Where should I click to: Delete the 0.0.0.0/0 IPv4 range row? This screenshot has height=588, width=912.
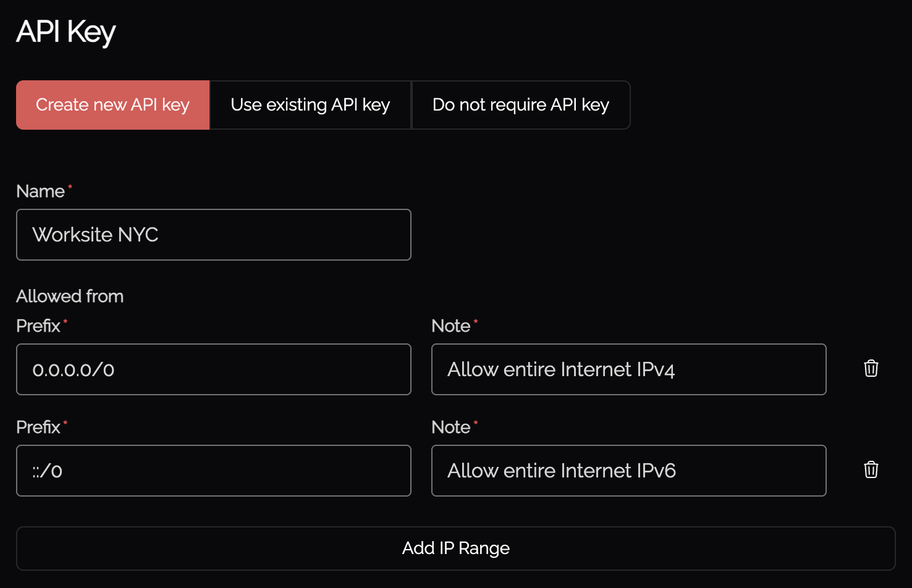coord(871,369)
